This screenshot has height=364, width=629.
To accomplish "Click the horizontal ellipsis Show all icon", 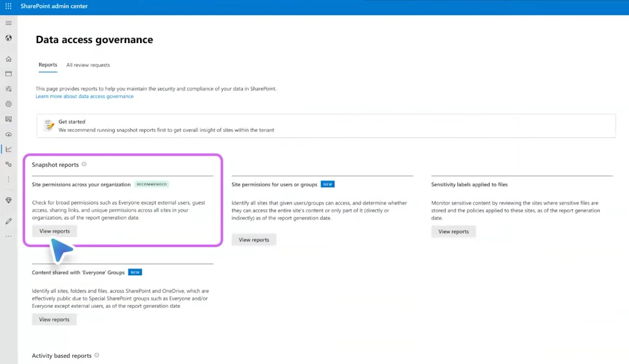I will click(8, 236).
